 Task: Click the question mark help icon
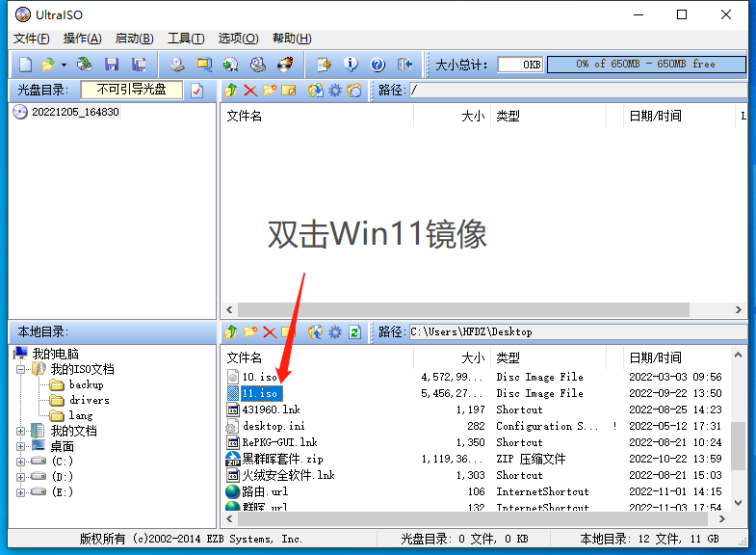(x=378, y=65)
